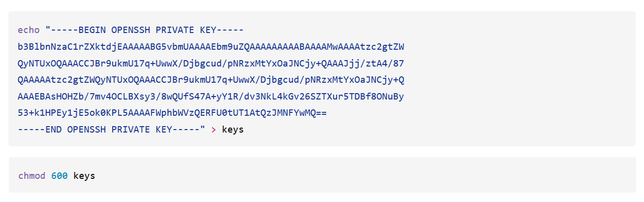Click the 600 permission number
Viewport: 644px width, 202px height.
(59, 176)
